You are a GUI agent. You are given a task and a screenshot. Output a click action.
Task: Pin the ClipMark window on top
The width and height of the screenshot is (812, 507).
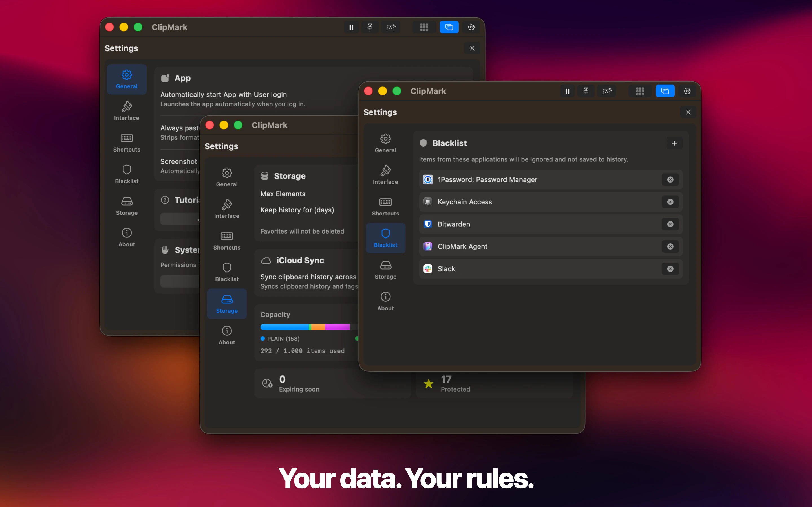pyautogui.click(x=586, y=91)
